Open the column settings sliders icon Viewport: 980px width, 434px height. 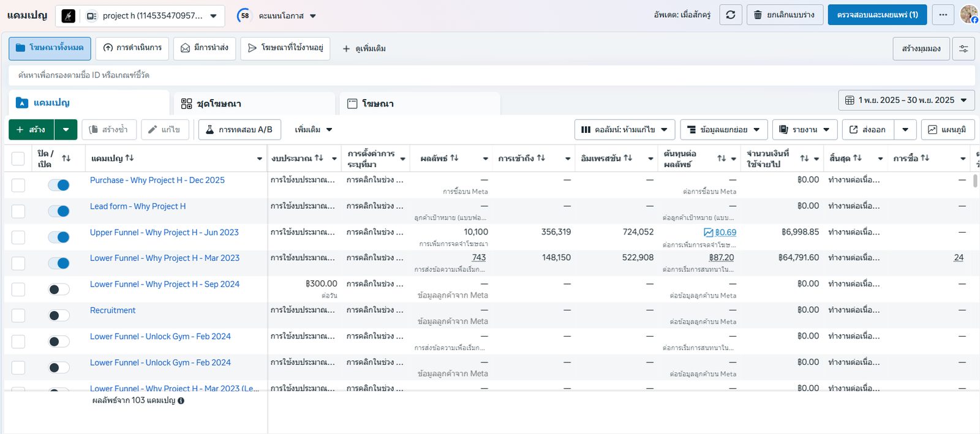pos(963,48)
